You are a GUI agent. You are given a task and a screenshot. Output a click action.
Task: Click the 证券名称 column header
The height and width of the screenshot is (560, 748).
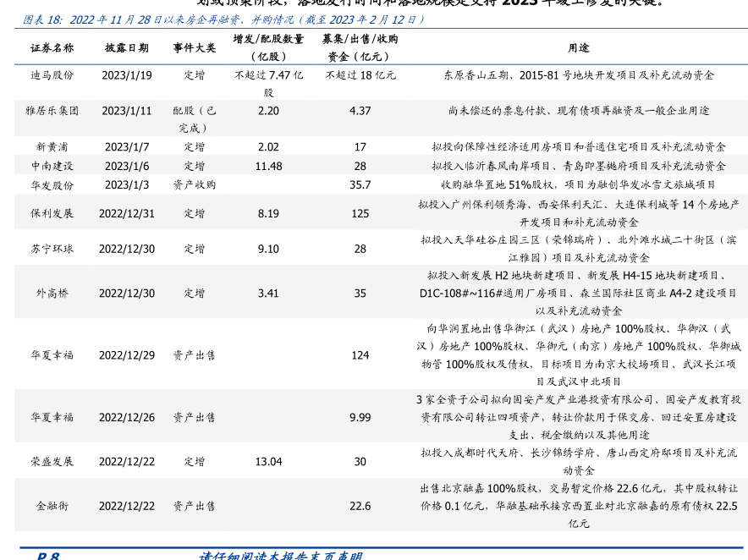[52, 48]
